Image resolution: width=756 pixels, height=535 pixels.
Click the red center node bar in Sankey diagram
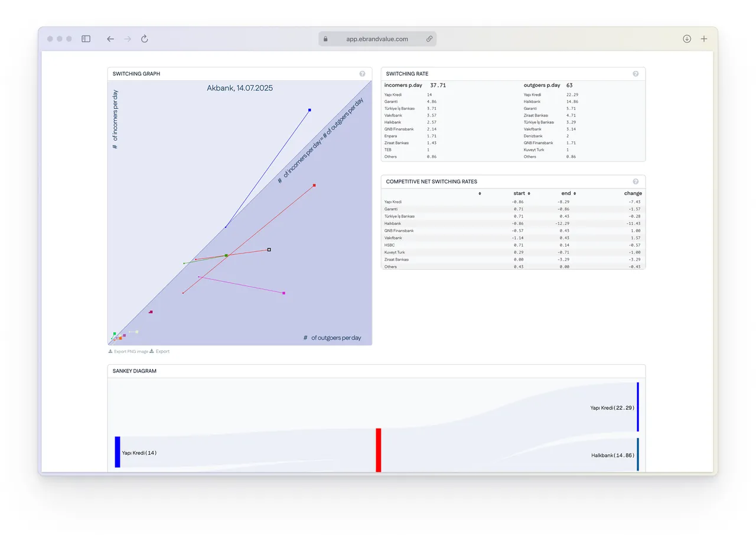(x=379, y=450)
